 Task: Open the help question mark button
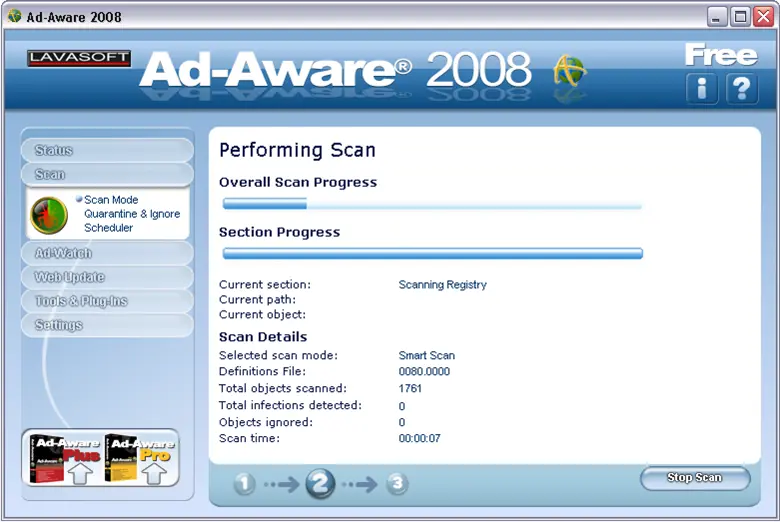(742, 89)
